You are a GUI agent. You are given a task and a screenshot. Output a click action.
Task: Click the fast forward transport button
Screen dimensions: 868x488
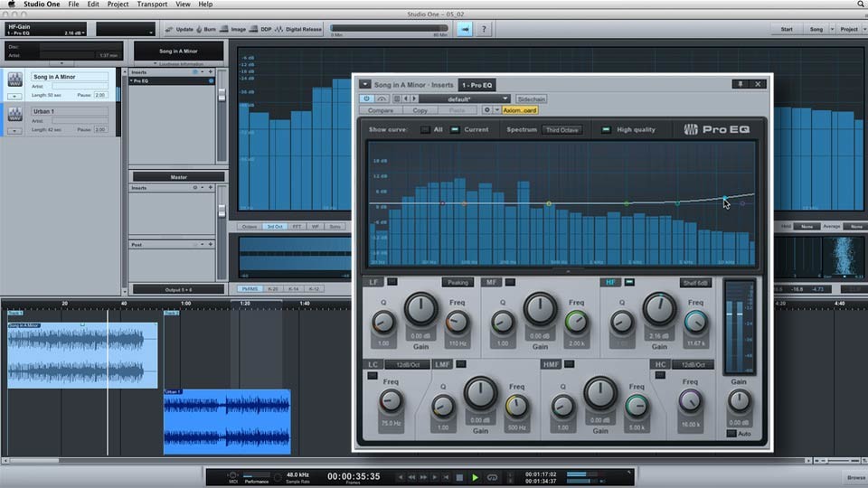pos(423,477)
